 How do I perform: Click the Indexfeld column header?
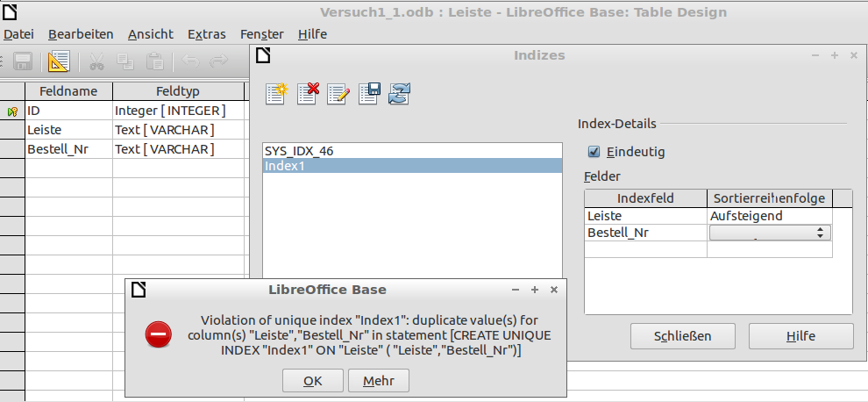coord(645,198)
